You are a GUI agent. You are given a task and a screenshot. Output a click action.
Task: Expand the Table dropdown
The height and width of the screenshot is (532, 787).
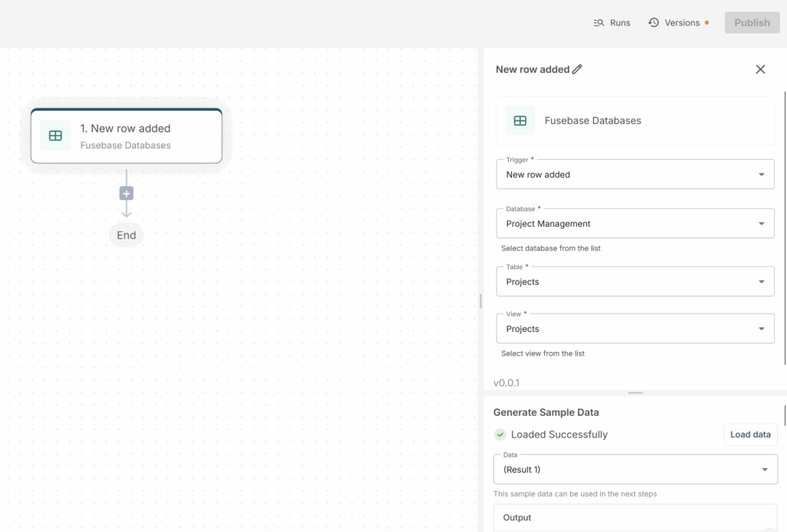761,282
